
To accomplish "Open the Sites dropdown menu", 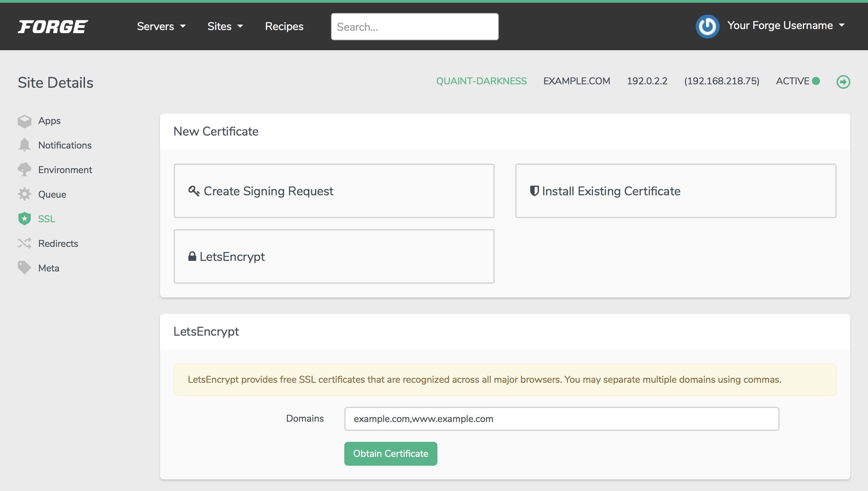I will coord(225,26).
